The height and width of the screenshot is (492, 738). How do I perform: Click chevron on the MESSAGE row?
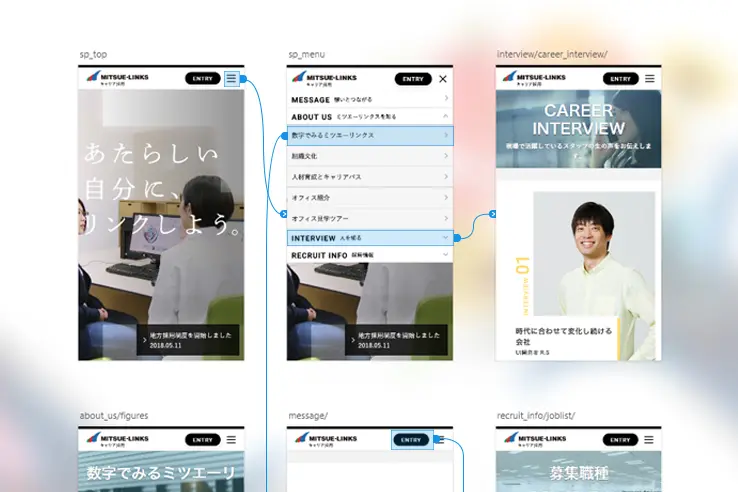click(446, 98)
